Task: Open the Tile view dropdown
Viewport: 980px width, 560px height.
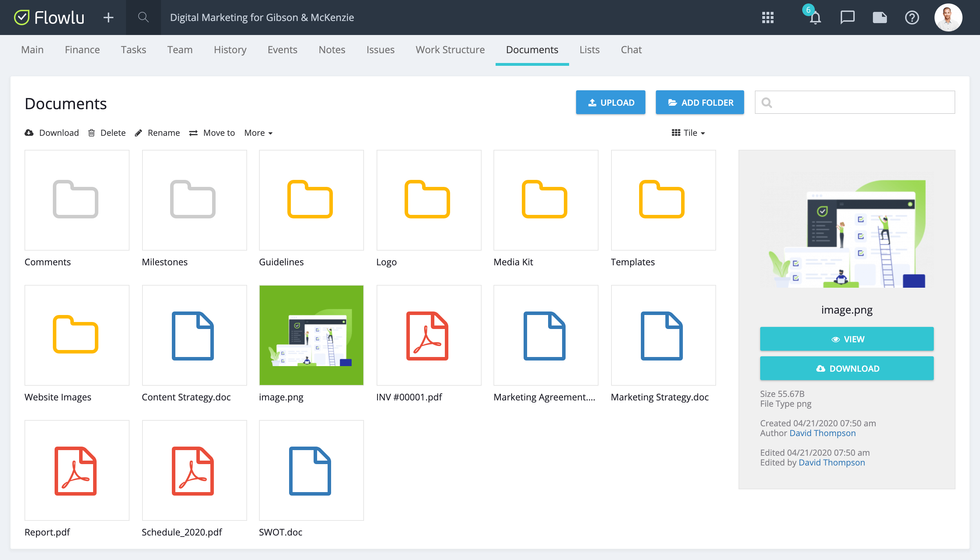Action: (688, 133)
